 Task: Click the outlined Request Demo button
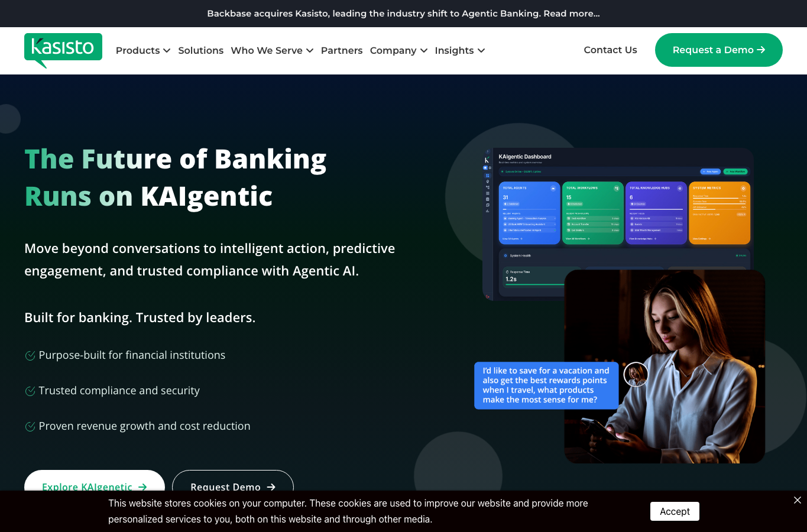233,481
